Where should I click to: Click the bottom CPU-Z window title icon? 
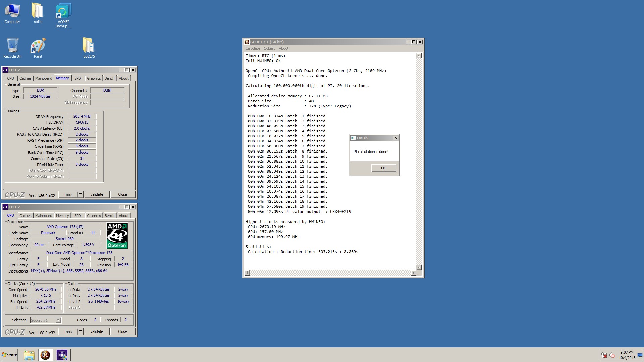(x=5, y=207)
